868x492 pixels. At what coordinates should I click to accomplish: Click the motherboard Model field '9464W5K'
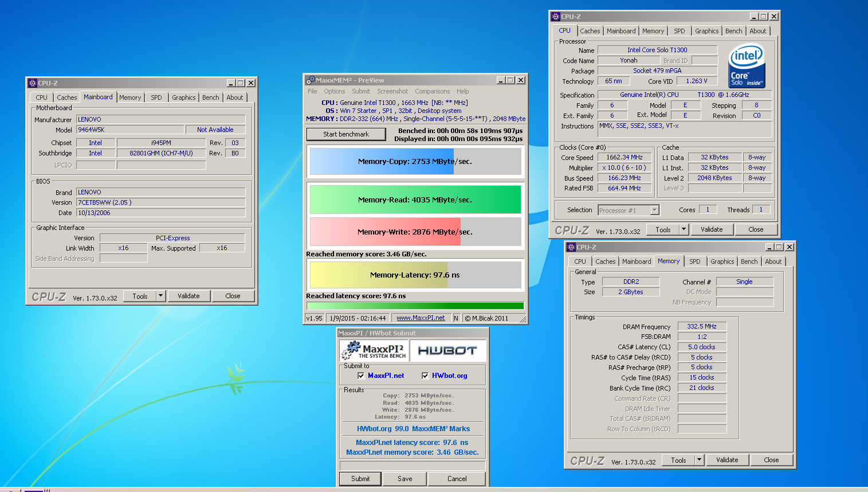[131, 130]
